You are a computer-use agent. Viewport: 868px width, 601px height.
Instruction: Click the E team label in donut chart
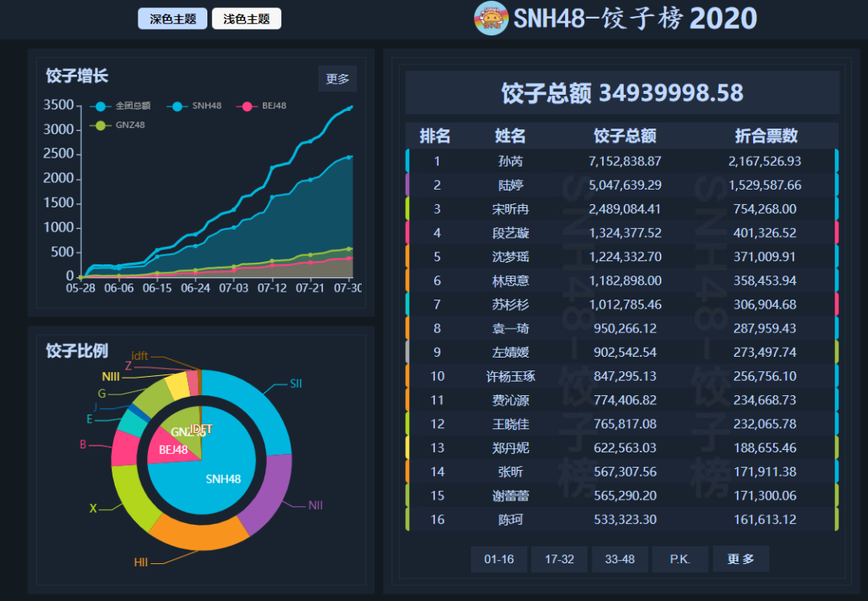point(89,419)
